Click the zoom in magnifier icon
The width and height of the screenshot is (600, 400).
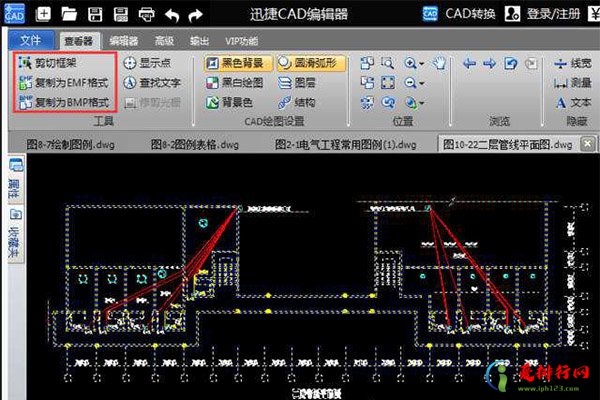(410, 63)
